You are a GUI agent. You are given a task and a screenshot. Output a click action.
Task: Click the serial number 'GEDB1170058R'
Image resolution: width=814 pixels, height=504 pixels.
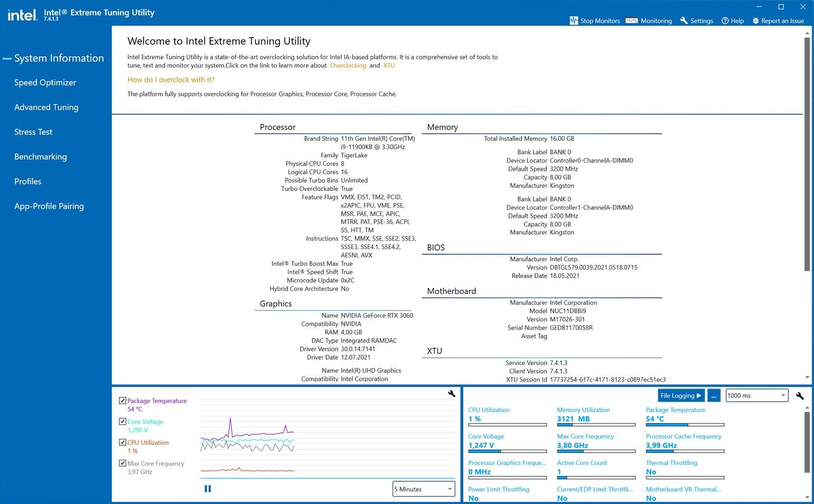pyautogui.click(x=571, y=327)
